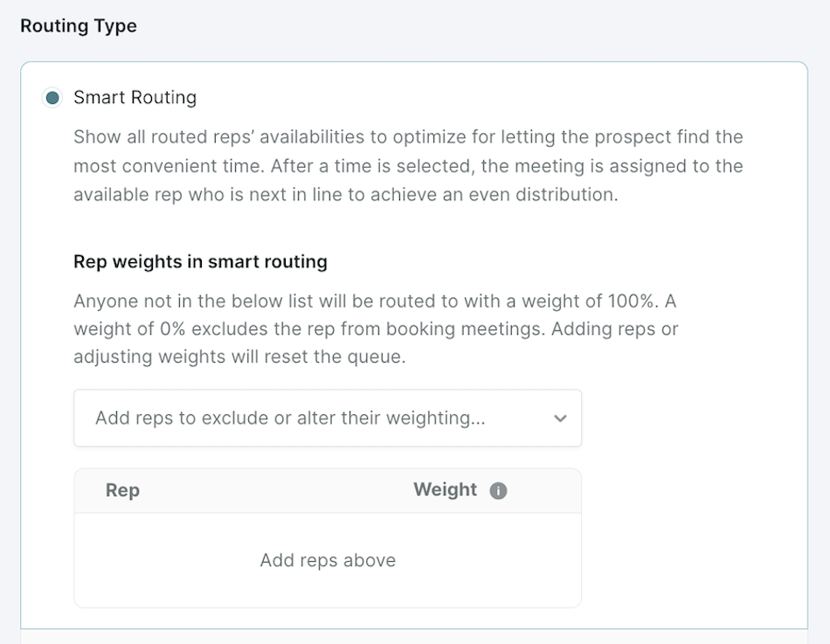Click empty area right of the reps table

(x=694, y=537)
